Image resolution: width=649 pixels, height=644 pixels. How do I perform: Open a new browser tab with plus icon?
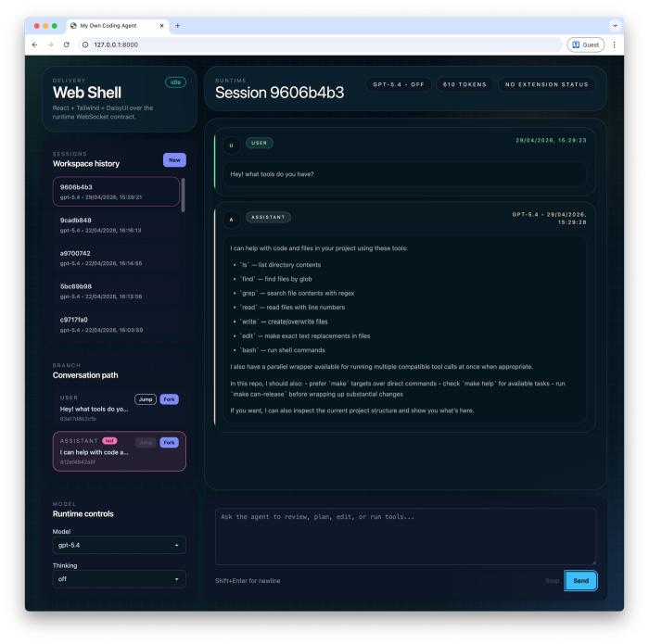point(178,26)
